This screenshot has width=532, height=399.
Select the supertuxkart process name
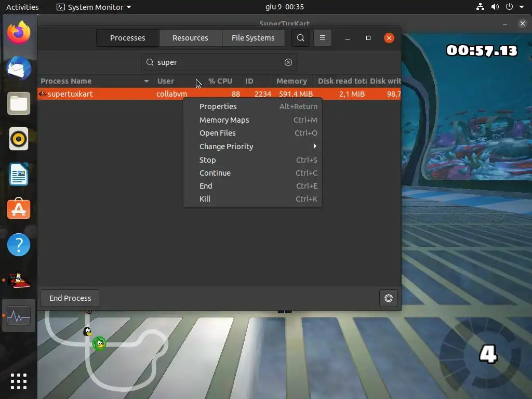[x=70, y=94]
